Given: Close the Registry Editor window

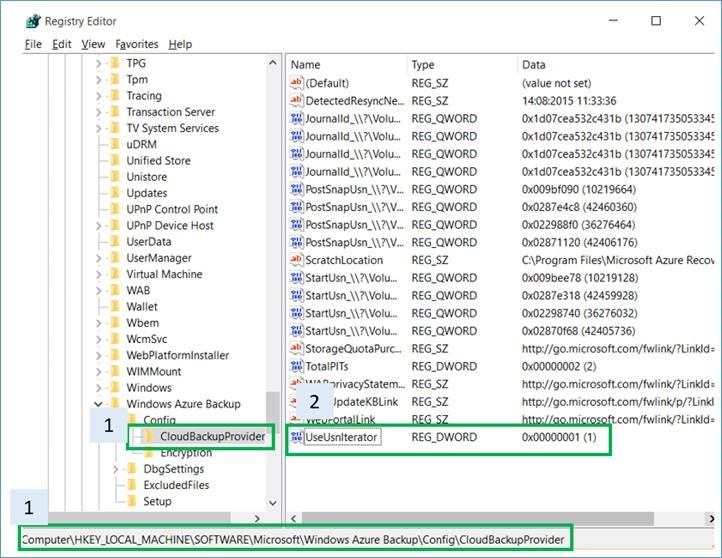Looking at the screenshot, I should (x=699, y=21).
